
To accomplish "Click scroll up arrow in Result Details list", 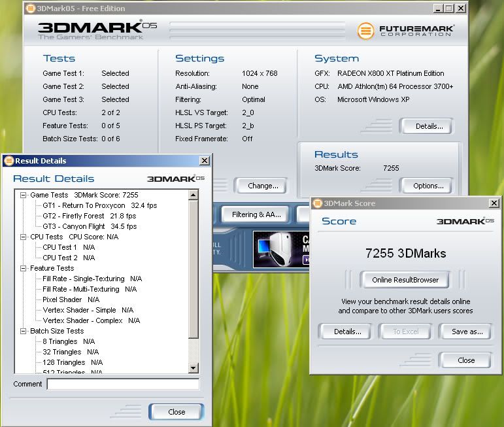I will coord(193,195).
